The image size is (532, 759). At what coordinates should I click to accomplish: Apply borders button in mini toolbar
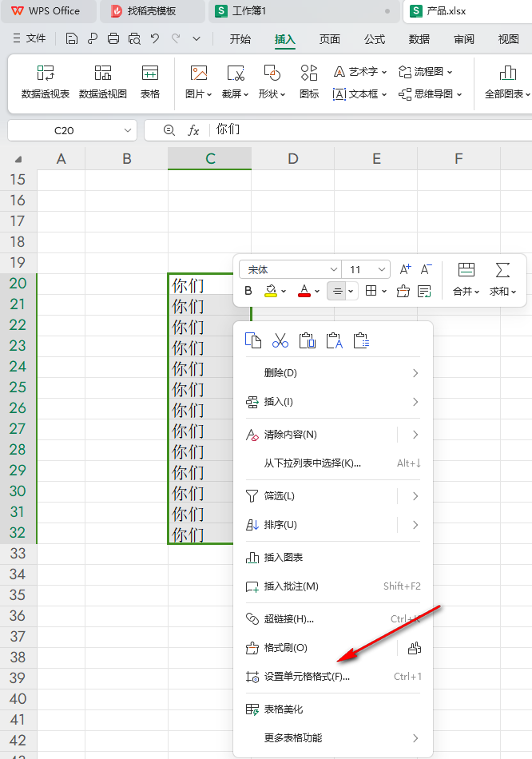[x=371, y=291]
